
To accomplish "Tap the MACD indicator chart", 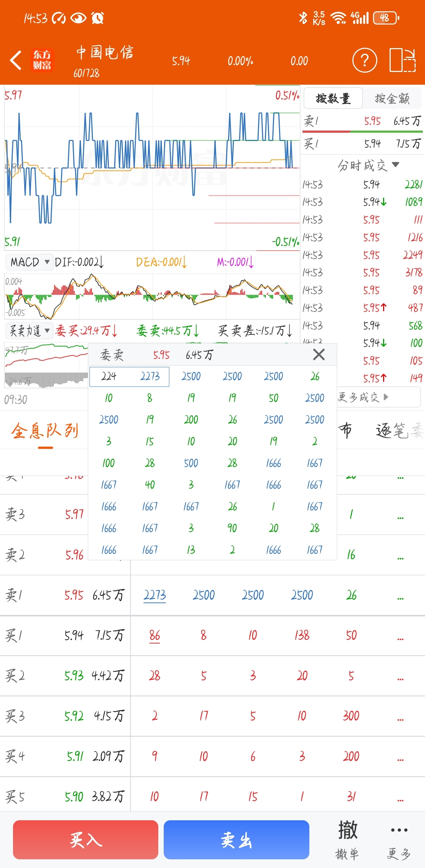I will pos(152,297).
